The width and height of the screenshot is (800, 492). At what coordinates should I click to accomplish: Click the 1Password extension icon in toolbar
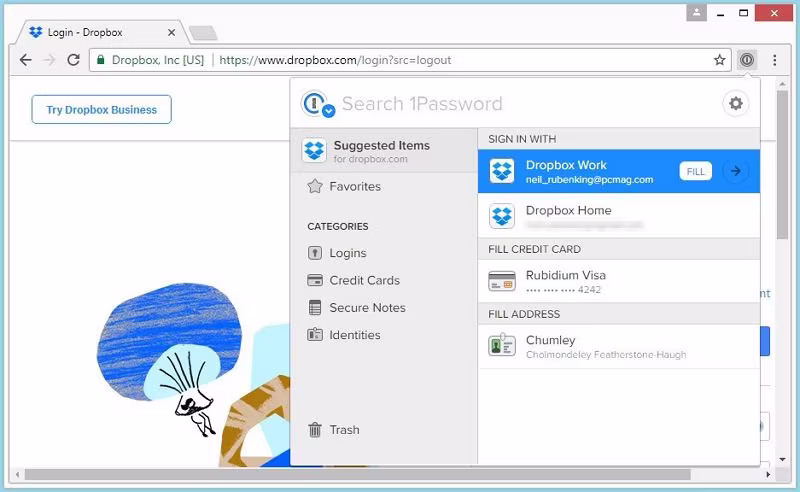pos(746,60)
